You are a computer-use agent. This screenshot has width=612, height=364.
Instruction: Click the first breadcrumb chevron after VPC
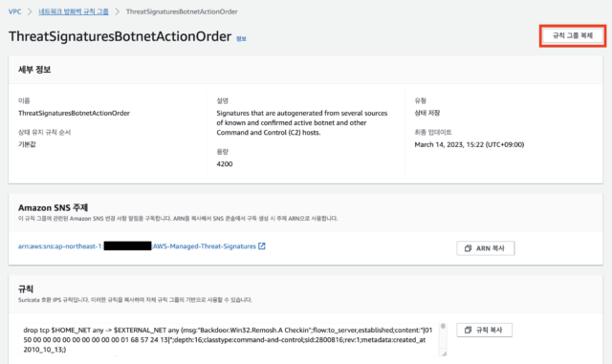coord(30,11)
